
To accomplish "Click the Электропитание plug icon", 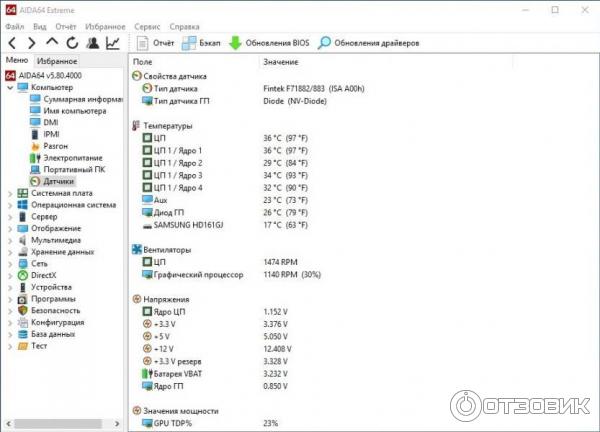I will click(35, 158).
